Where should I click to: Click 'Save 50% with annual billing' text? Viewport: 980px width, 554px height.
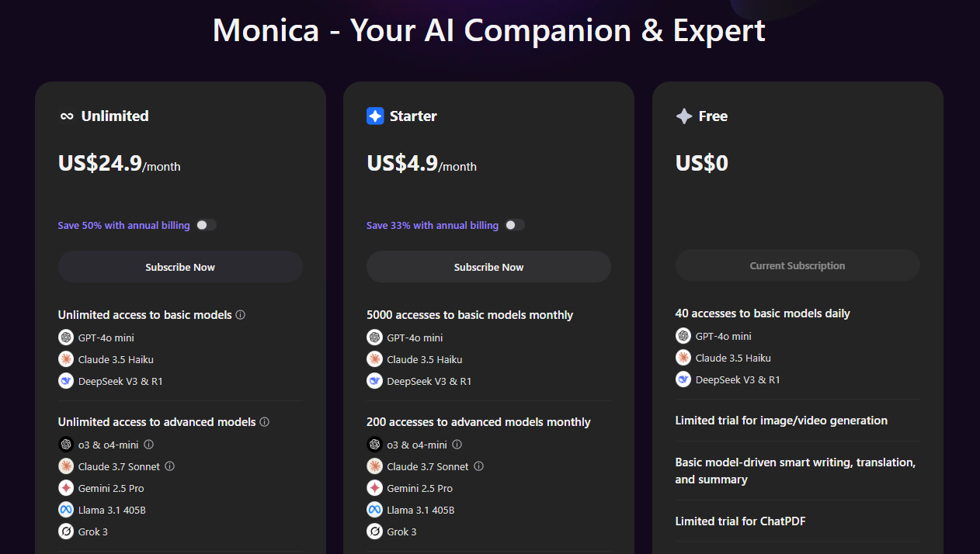(x=124, y=225)
